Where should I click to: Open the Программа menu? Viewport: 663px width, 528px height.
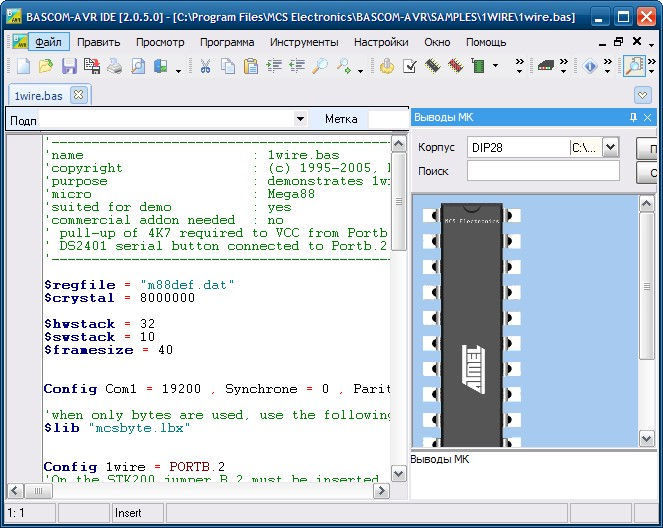pos(227,42)
